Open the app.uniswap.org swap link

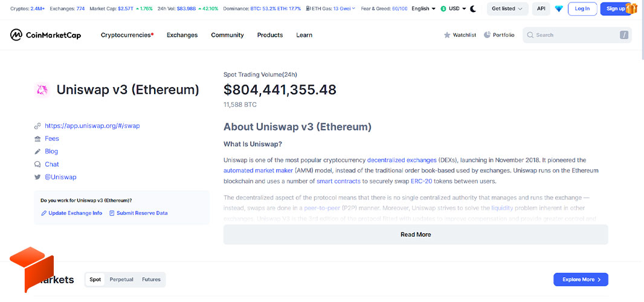pyautogui.click(x=92, y=126)
